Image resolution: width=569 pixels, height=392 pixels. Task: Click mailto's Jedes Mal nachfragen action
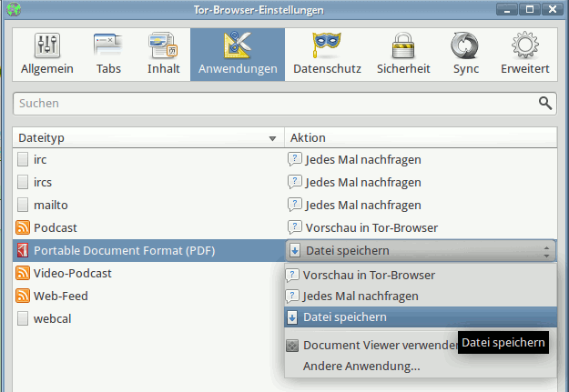pyautogui.click(x=363, y=205)
